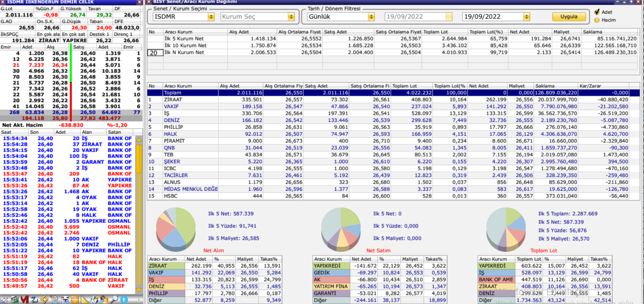The height and width of the screenshot is (304, 644).
Task: Open the Twitter bird icon
Action: pyautogui.click(x=124, y=300)
